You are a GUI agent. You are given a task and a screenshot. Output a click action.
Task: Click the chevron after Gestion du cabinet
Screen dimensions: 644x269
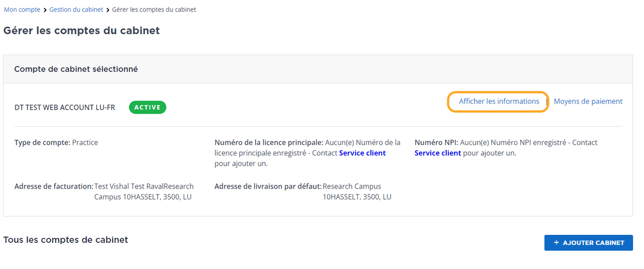point(108,10)
